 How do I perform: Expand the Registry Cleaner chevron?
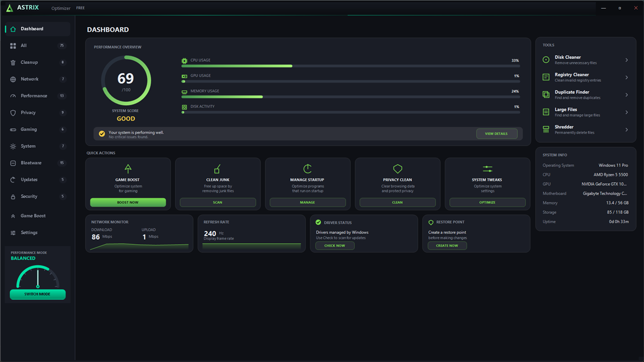(627, 77)
